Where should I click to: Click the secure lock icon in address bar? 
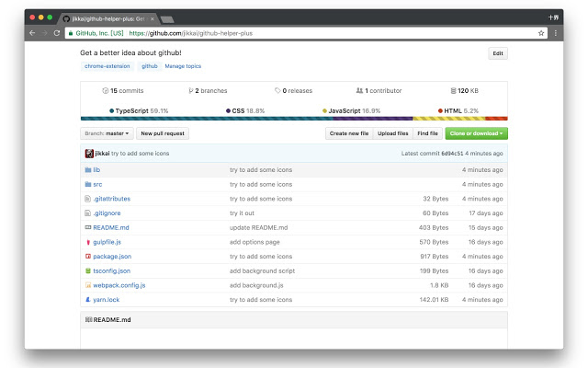click(x=70, y=33)
